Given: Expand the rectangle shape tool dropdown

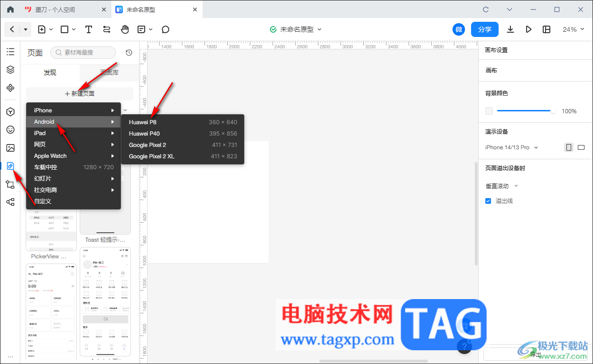Looking at the screenshot, I should [74, 29].
